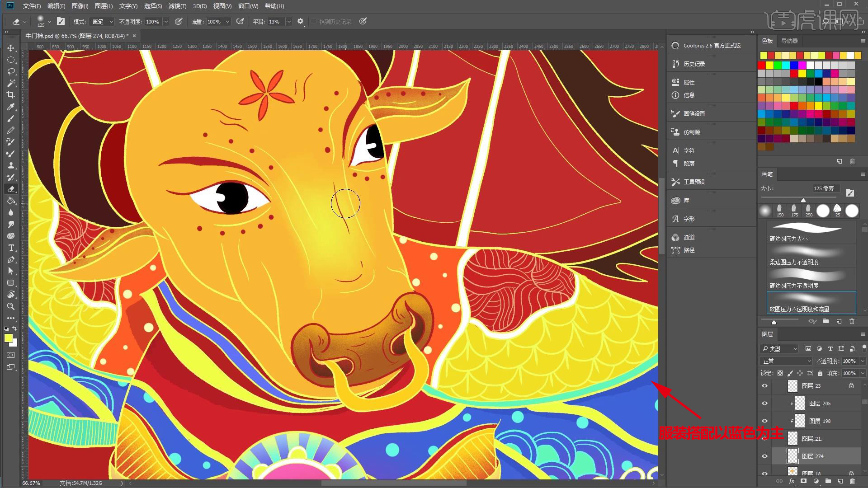
Task: Open 工具预设 panel
Action: (694, 182)
